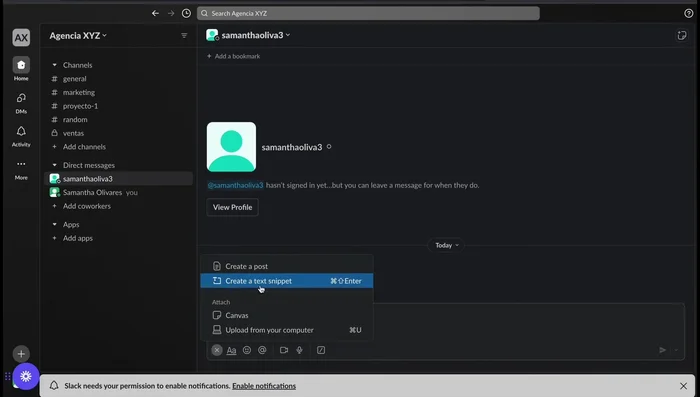The height and width of the screenshot is (397, 700).
Task: Click samanthaoliva3 large profile picture
Action: 231,147
